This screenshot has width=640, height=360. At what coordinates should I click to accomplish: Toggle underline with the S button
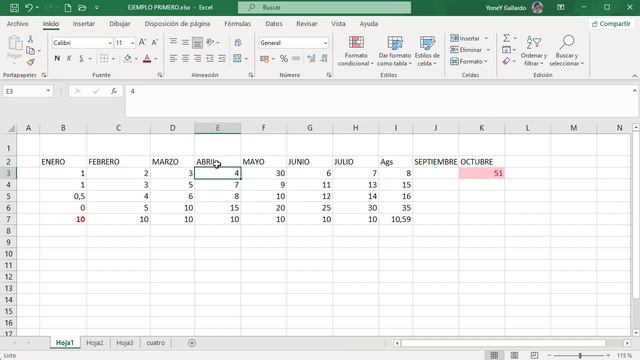pos(82,58)
